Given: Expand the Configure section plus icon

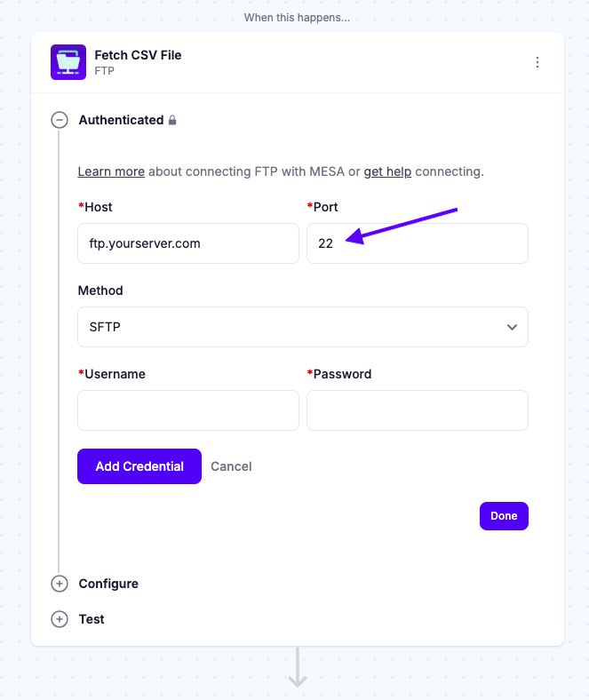Looking at the screenshot, I should point(60,584).
